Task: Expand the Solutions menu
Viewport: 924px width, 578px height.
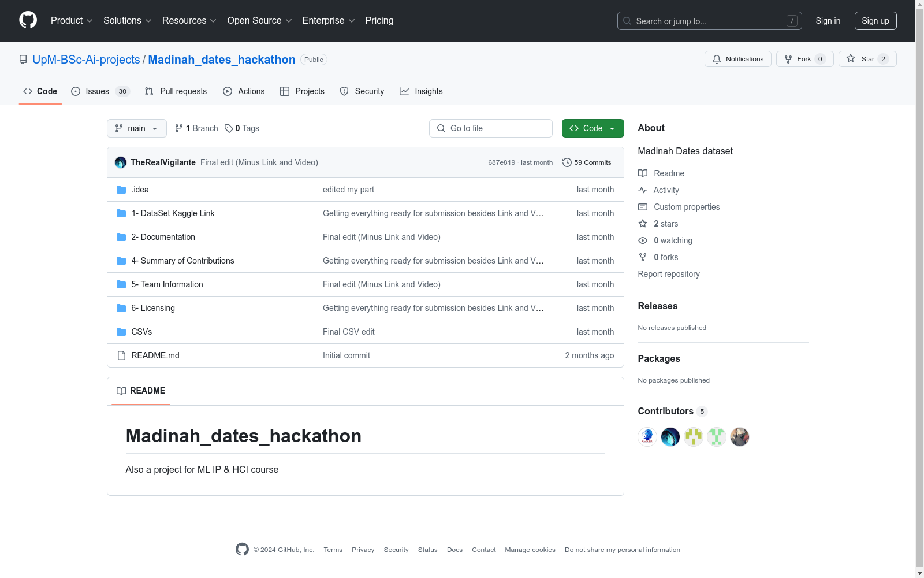Action: click(x=128, y=21)
